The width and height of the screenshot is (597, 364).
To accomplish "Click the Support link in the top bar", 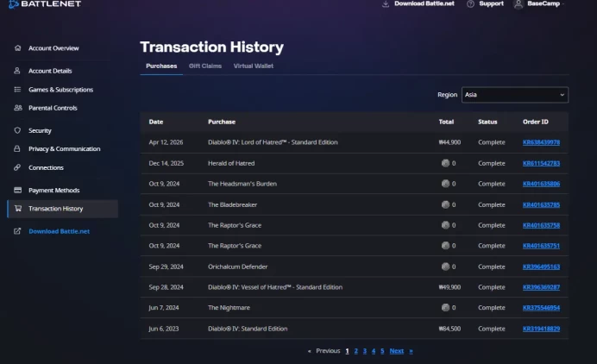I will [x=491, y=3].
